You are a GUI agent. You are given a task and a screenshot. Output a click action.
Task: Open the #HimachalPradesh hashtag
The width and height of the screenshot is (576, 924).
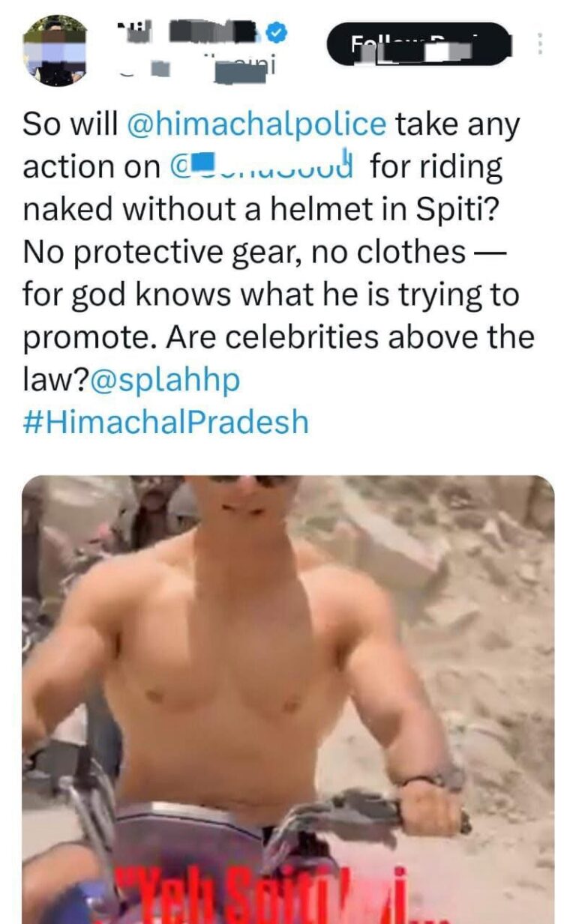click(x=166, y=422)
